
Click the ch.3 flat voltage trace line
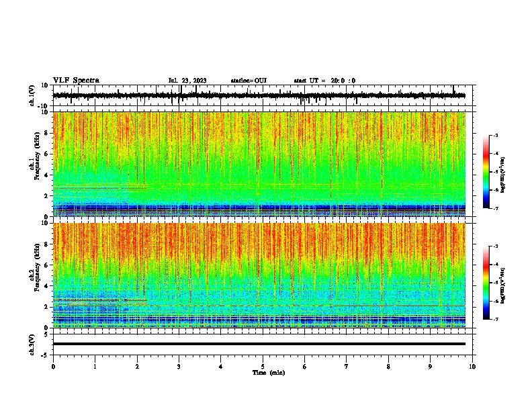tap(259, 344)
